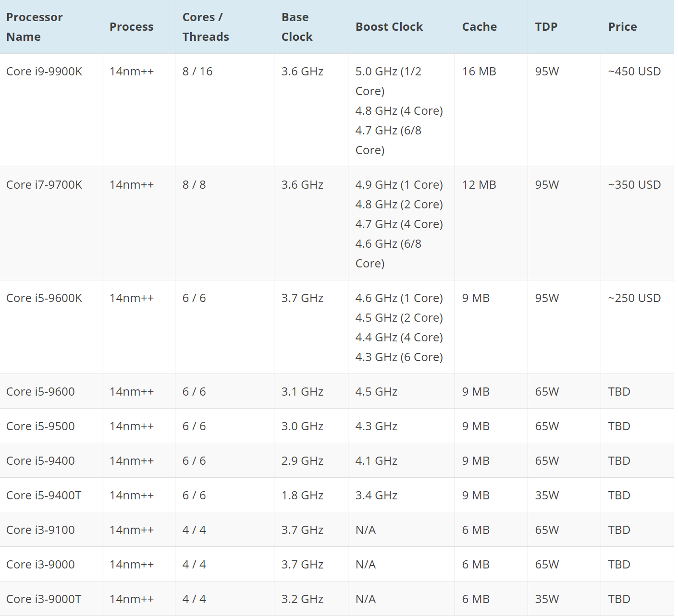This screenshot has width=678, height=616.
Task: Click the 1.8 GHz base clock value
Action: (302, 495)
